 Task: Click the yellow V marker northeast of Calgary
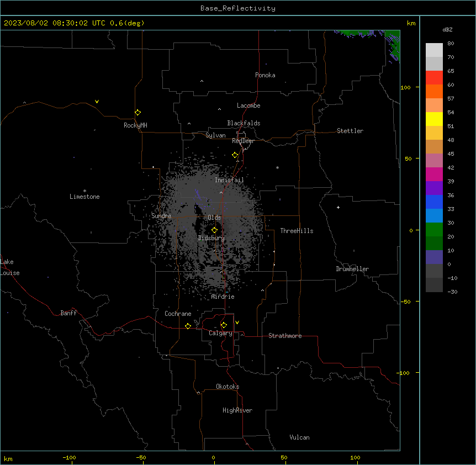tap(237, 323)
